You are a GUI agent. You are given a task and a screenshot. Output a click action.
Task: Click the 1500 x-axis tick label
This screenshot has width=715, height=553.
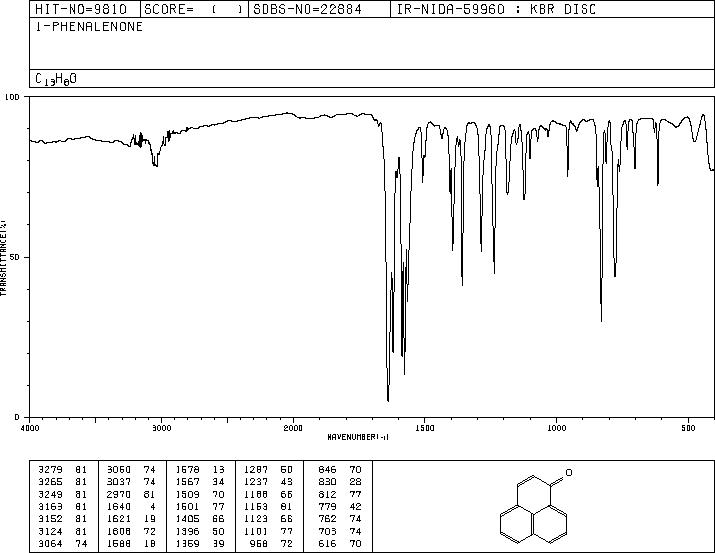(x=425, y=428)
